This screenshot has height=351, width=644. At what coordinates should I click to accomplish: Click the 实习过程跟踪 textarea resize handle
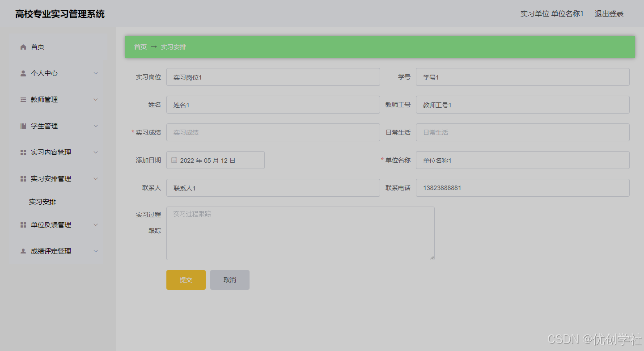[432, 258]
